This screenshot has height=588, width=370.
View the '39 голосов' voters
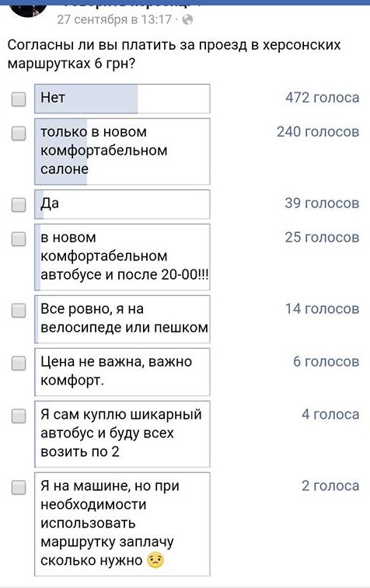(322, 203)
